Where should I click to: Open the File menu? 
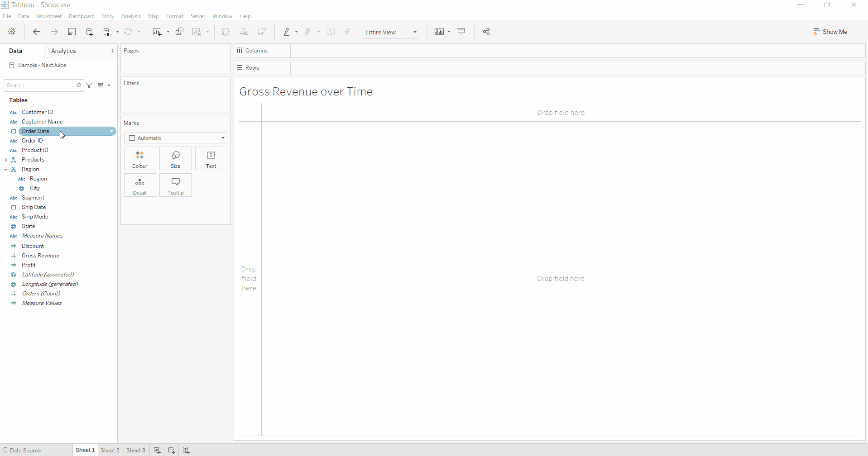(x=7, y=16)
